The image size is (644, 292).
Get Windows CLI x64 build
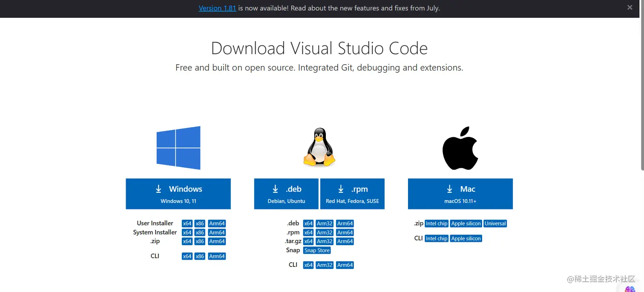coord(187,256)
